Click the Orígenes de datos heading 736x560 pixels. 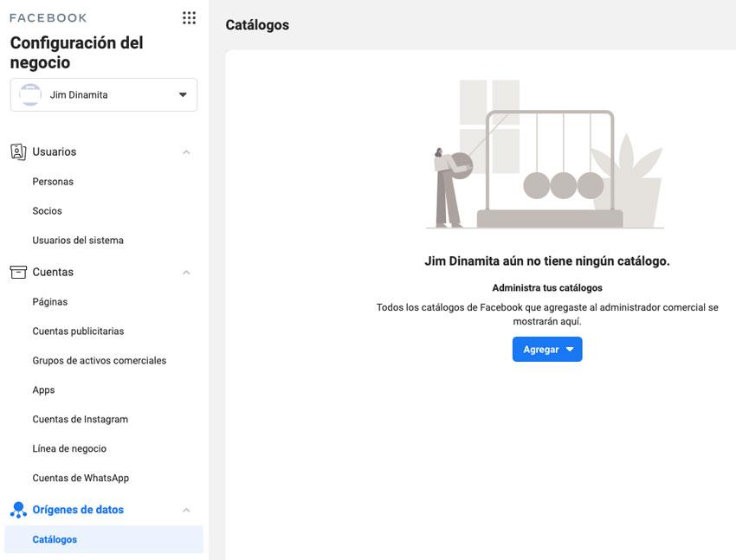pyautogui.click(x=78, y=510)
